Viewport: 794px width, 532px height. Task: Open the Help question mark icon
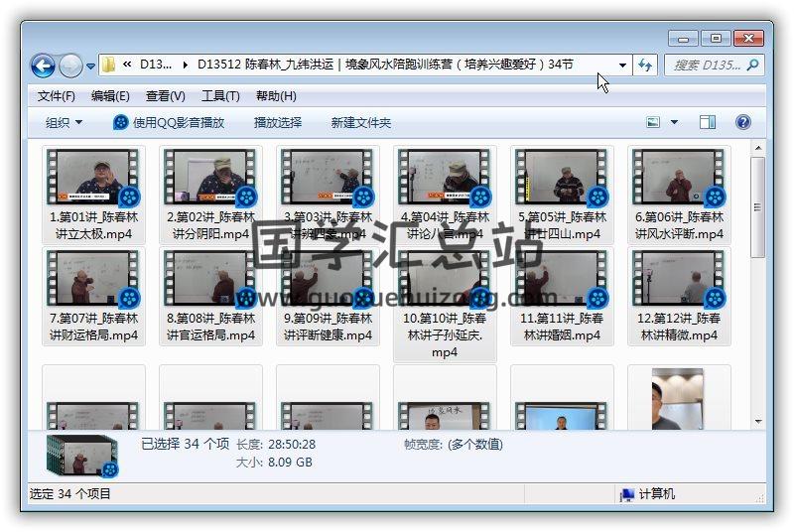[742, 122]
